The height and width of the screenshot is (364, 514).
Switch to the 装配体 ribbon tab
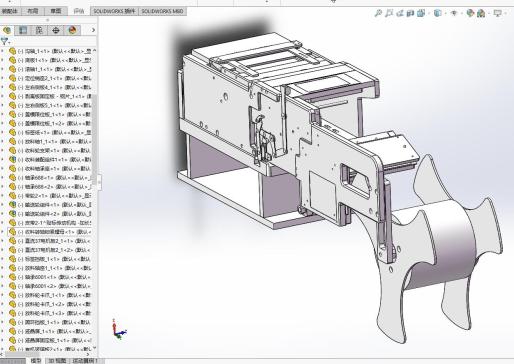[9, 11]
